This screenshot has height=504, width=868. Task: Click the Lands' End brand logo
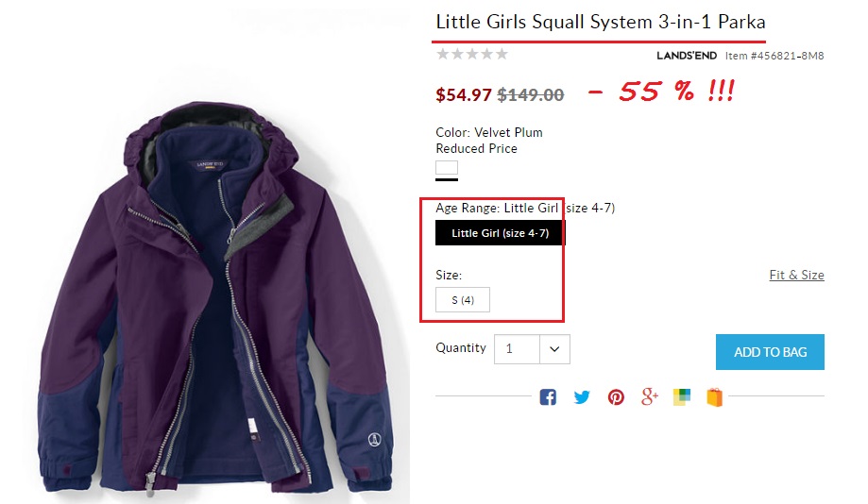[687, 56]
